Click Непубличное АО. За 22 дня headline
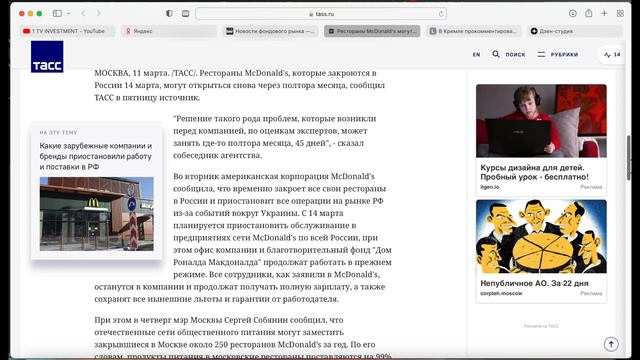Image resolution: width=640 pixels, height=360 pixels. point(534,283)
